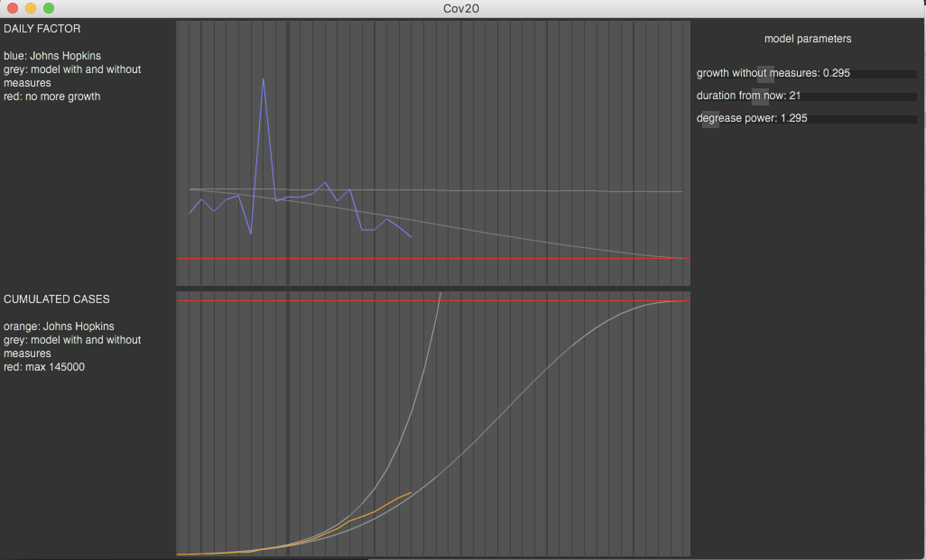Click the model parameters heading
The width and height of the screenshot is (926, 560).
[808, 39]
